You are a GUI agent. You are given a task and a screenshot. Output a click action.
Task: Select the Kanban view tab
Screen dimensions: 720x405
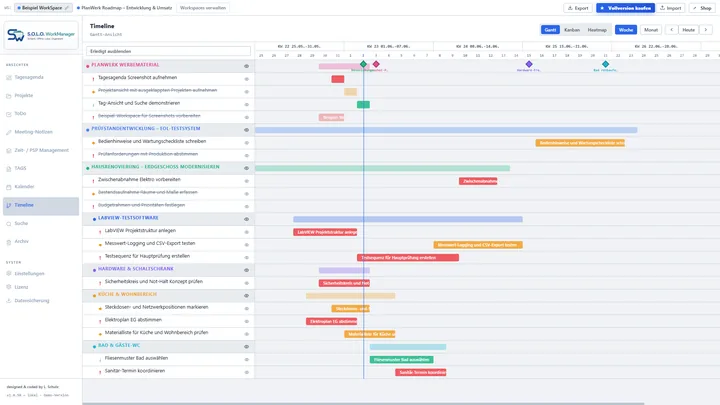572,30
